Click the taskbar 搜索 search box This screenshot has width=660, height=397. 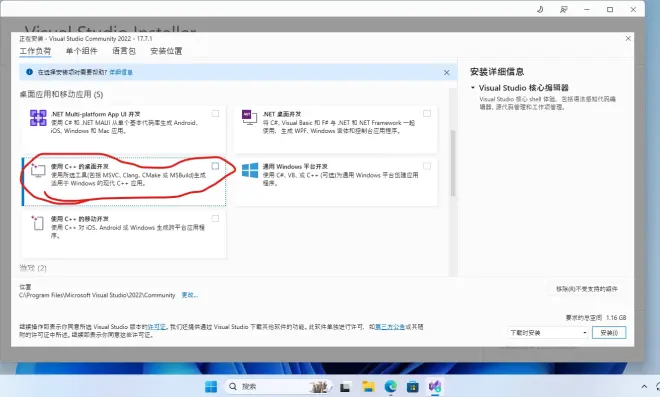pos(279,386)
